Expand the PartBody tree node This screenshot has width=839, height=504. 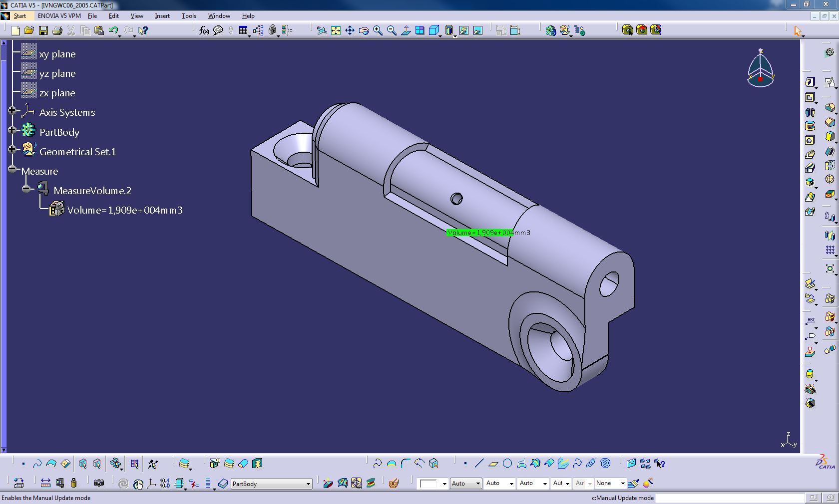(x=12, y=130)
